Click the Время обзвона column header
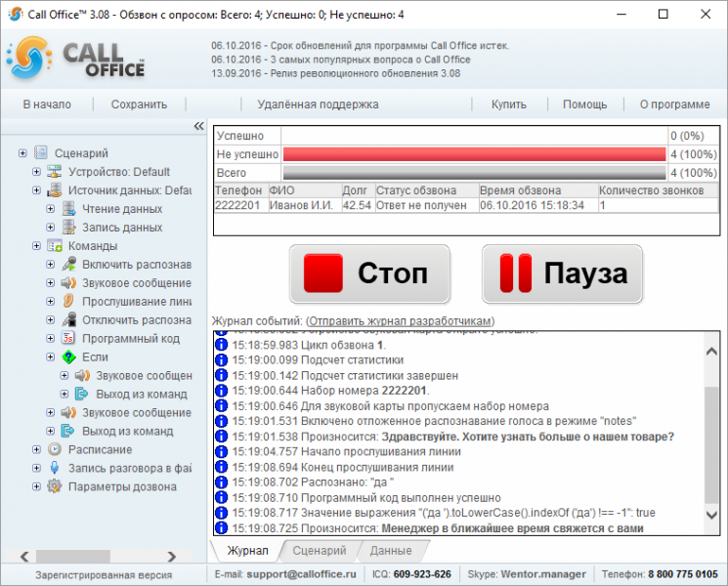Viewport: 728px width, 586px height. point(538,190)
